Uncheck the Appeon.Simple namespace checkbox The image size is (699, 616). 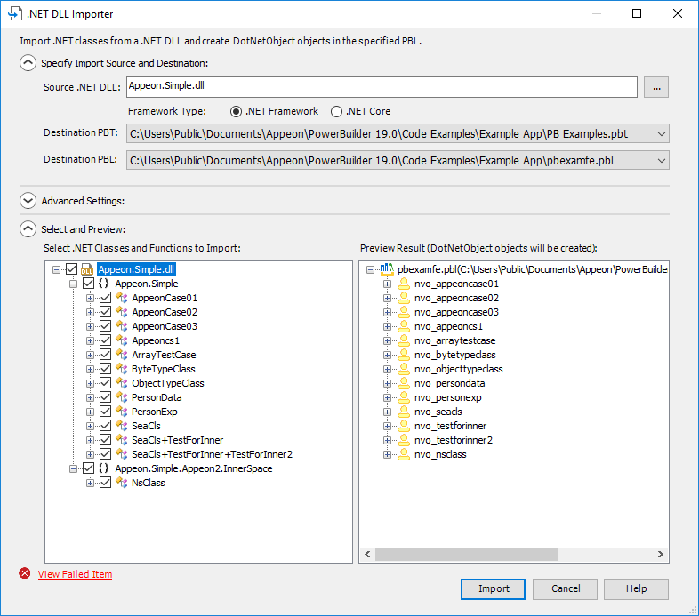[89, 284]
